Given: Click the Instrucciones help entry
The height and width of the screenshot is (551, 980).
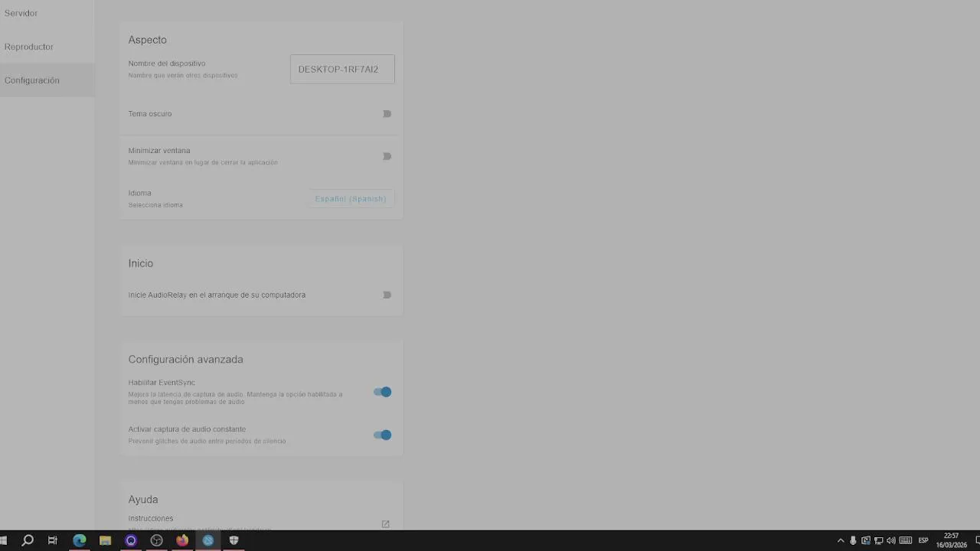Looking at the screenshot, I should point(260,522).
